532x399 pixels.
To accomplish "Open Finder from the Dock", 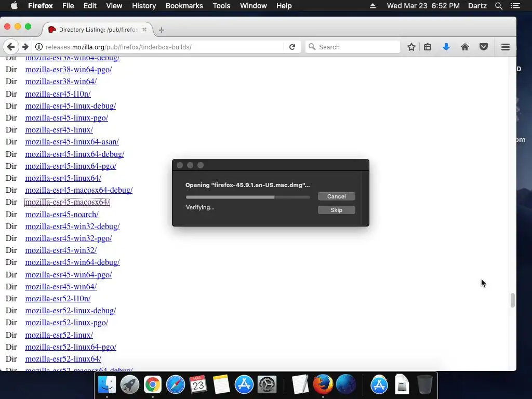I will point(107,384).
